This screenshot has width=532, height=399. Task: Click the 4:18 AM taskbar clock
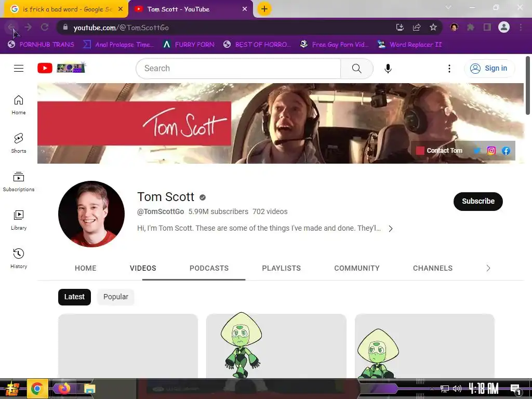tap(484, 389)
